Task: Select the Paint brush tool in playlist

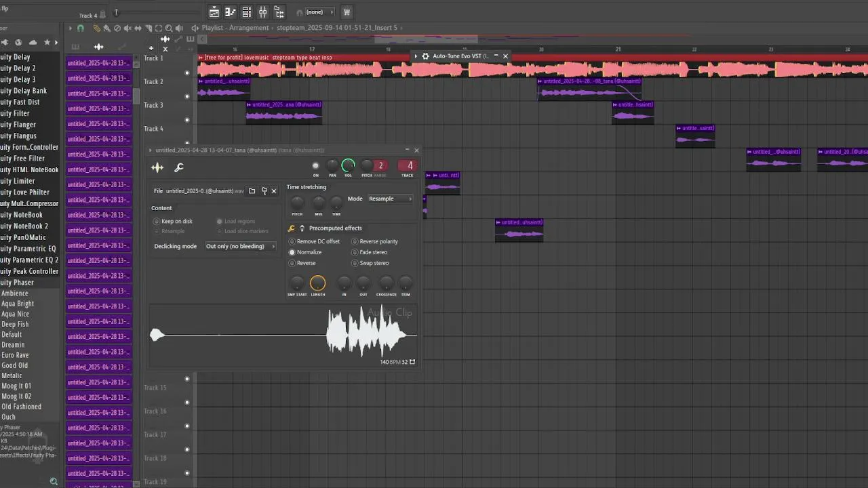Action: (106, 28)
